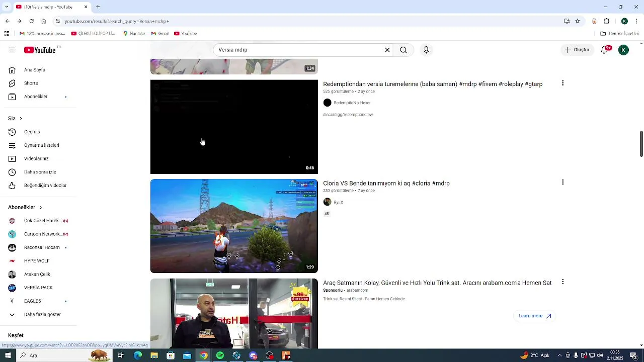
Task: Go forward with browser forward arrow
Action: coord(19,21)
